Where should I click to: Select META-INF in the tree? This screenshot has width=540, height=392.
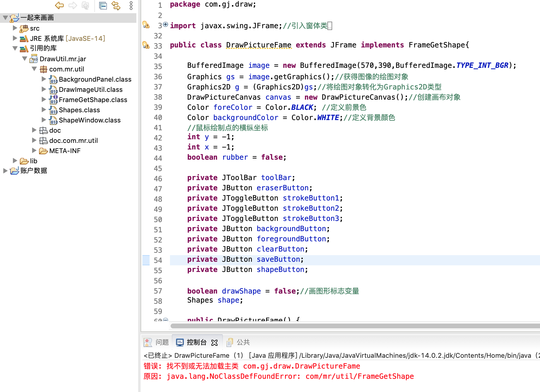(x=65, y=151)
